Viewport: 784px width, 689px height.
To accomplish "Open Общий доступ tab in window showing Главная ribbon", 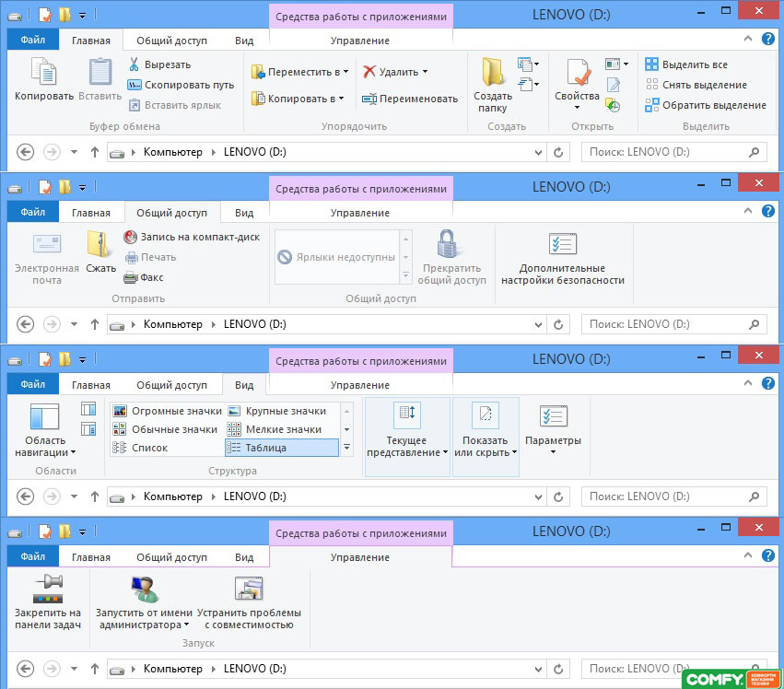I will coord(171,41).
